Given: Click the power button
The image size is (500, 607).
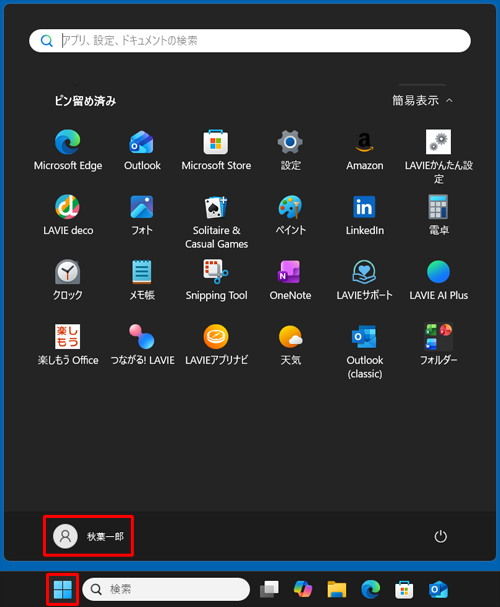Looking at the screenshot, I should pos(440,537).
